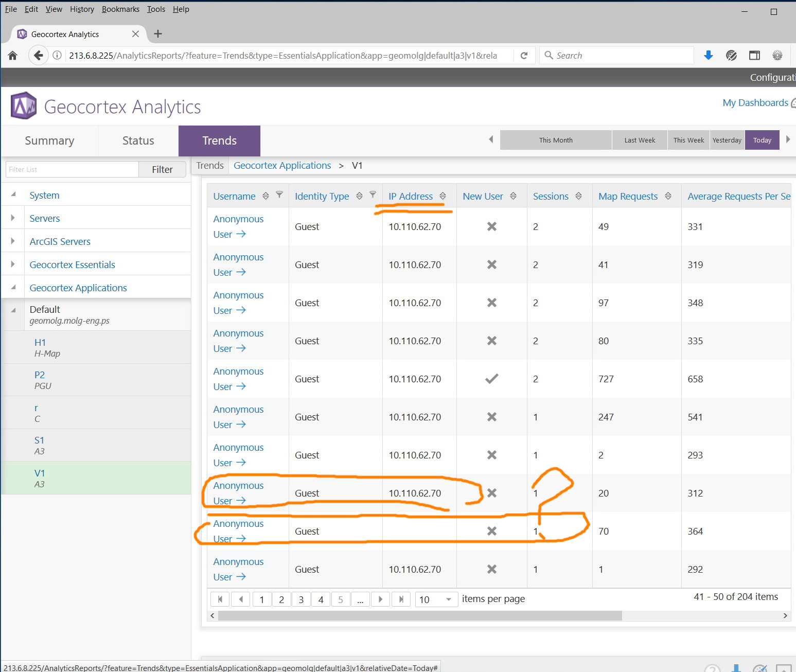Click Geocortex Applications breadcrumb link
Screen dimensions: 796x672
tap(282, 165)
